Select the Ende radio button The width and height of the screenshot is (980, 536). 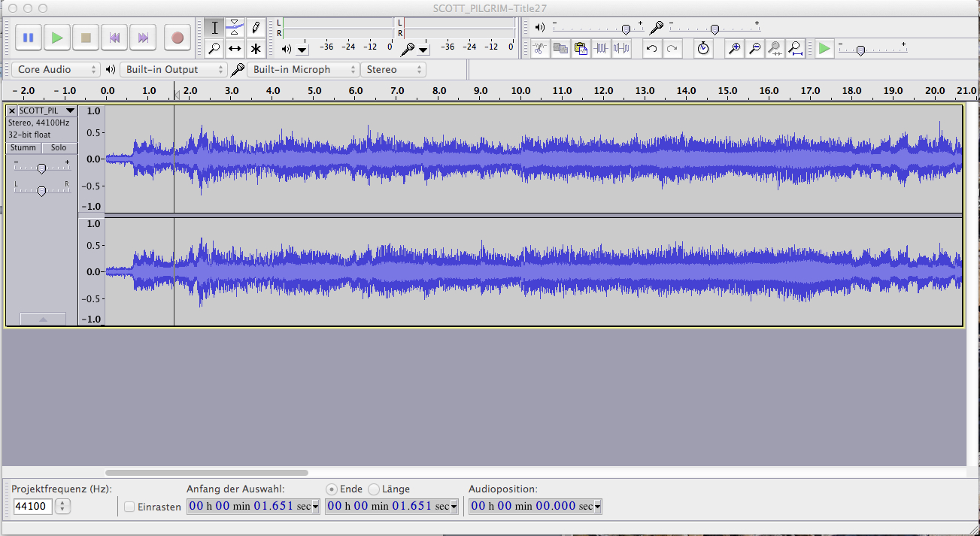coord(332,489)
